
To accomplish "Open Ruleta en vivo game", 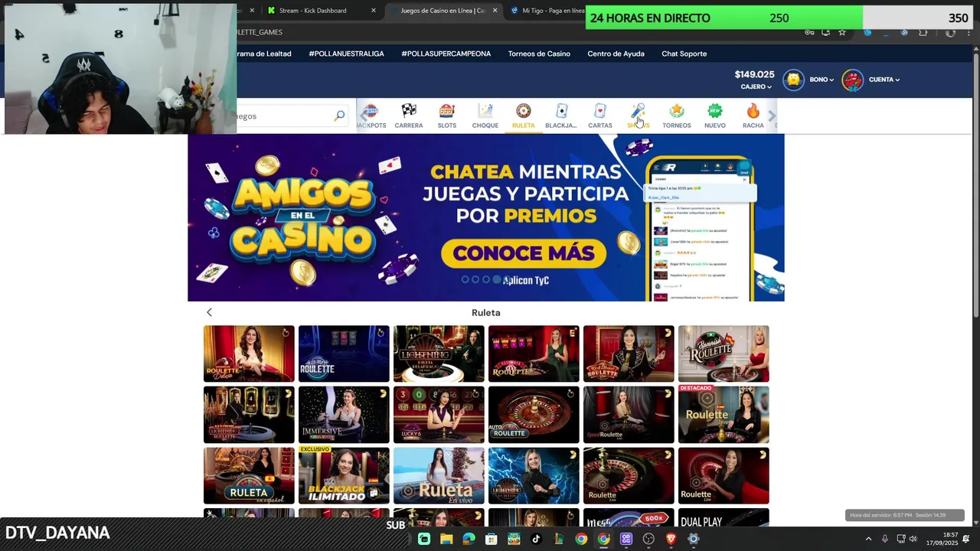I will tap(439, 475).
